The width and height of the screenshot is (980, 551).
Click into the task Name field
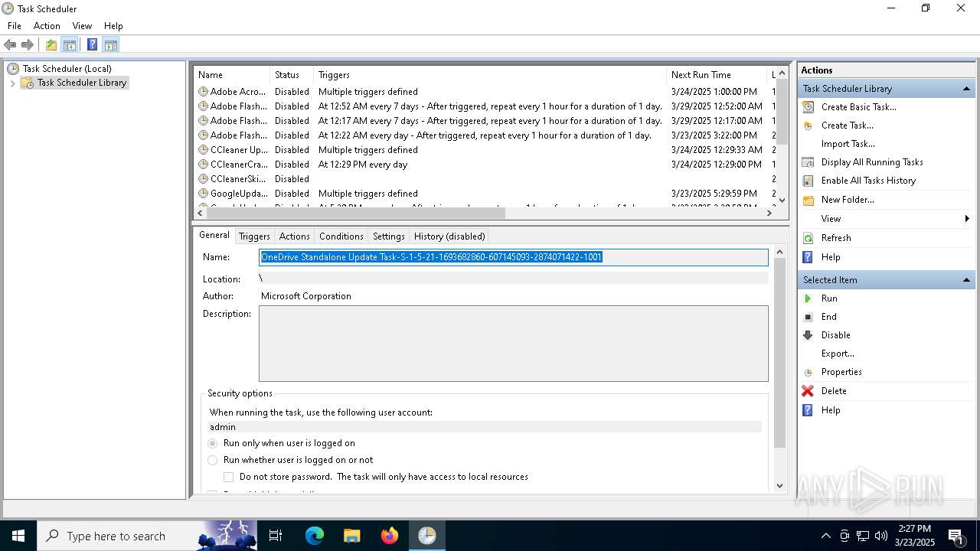click(514, 257)
